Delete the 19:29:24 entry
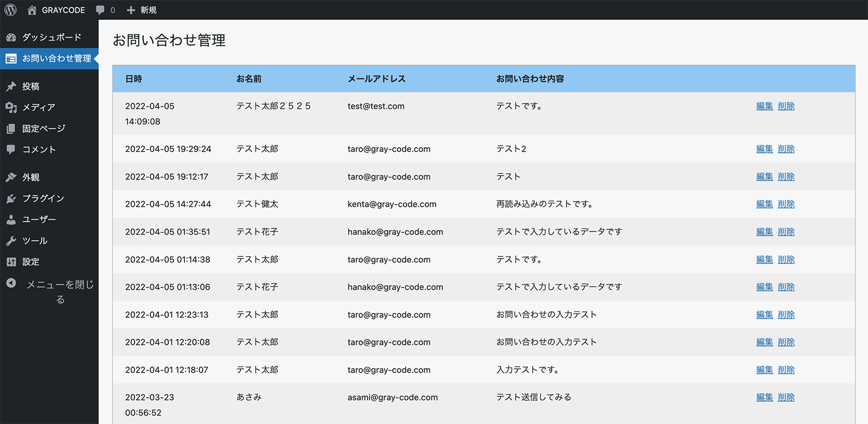 point(786,149)
